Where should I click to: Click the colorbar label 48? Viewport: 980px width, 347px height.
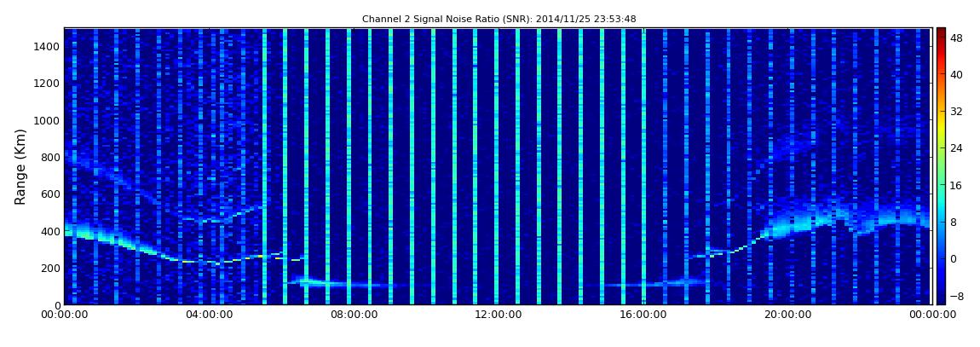pyautogui.click(x=957, y=37)
